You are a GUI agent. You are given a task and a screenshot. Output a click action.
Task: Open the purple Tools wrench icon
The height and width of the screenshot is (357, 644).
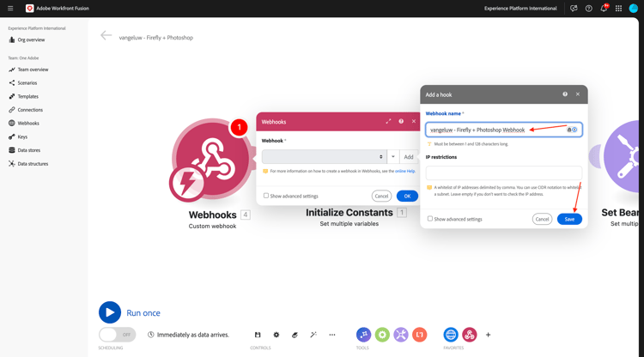pyautogui.click(x=401, y=335)
